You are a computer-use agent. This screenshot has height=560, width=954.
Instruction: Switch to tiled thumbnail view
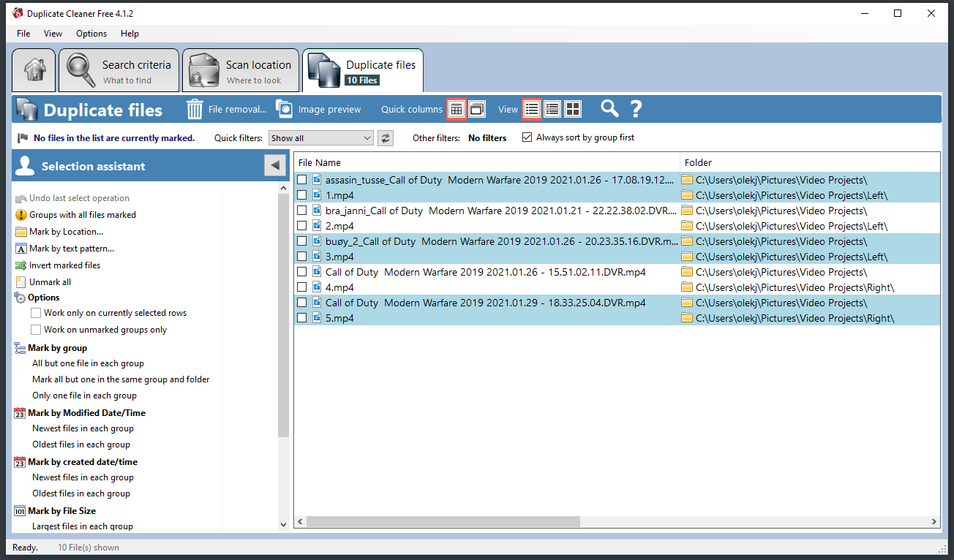click(573, 108)
